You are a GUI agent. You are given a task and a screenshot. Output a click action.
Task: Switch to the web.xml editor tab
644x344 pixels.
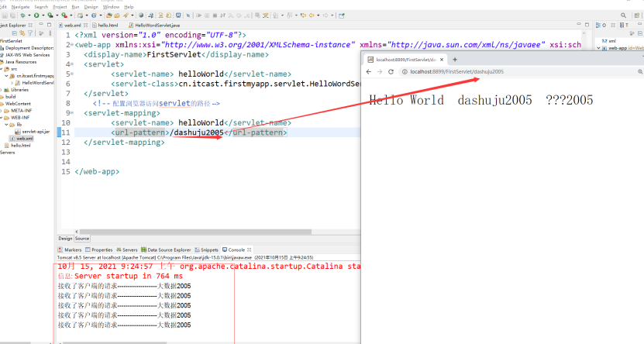tap(72, 26)
